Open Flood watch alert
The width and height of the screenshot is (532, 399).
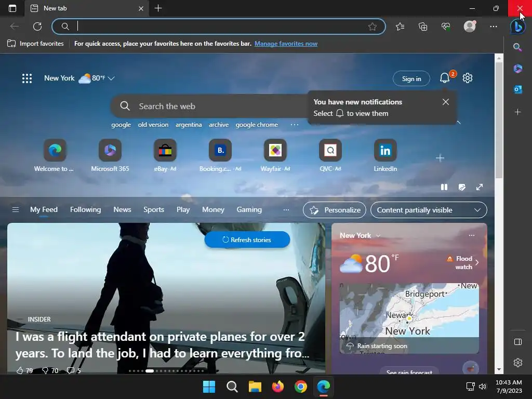(x=463, y=262)
